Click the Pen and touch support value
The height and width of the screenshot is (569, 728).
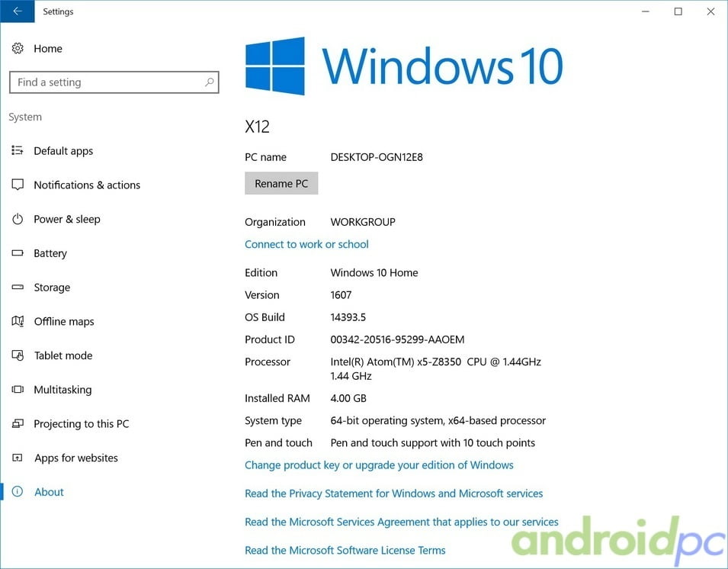click(x=433, y=443)
